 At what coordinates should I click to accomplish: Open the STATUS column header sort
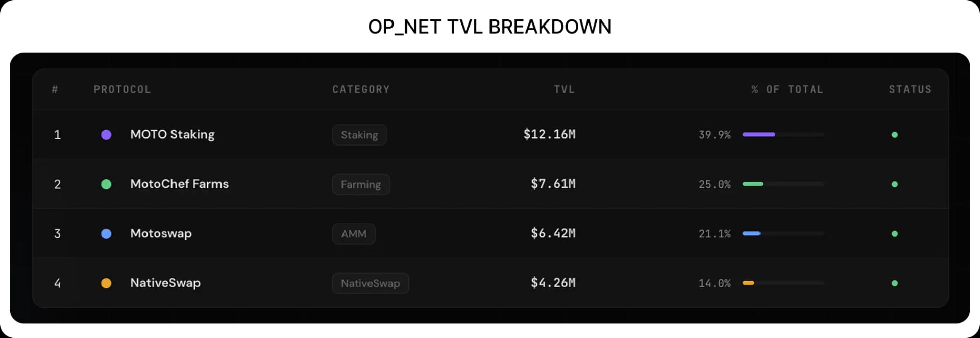click(x=910, y=89)
